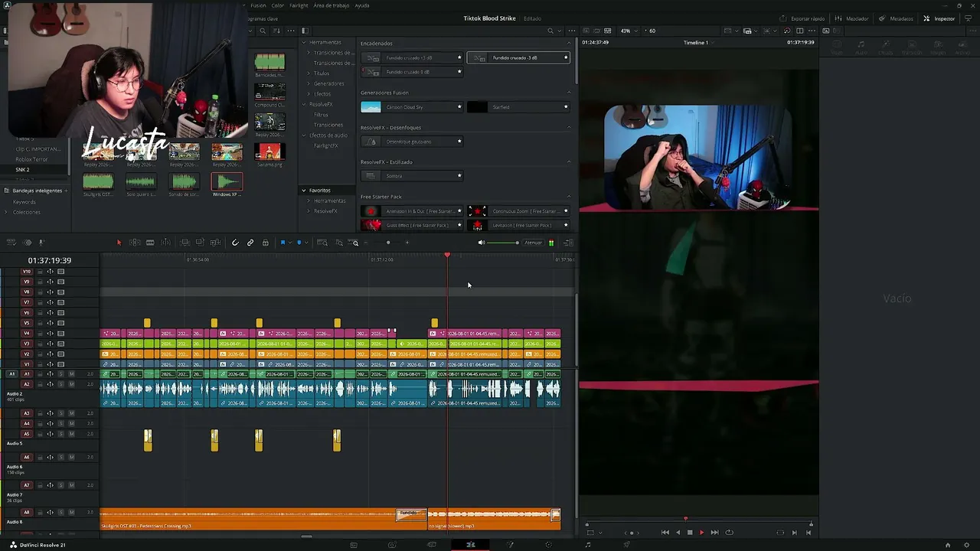Collapse the Favoritos section
980x551 pixels.
click(304, 191)
